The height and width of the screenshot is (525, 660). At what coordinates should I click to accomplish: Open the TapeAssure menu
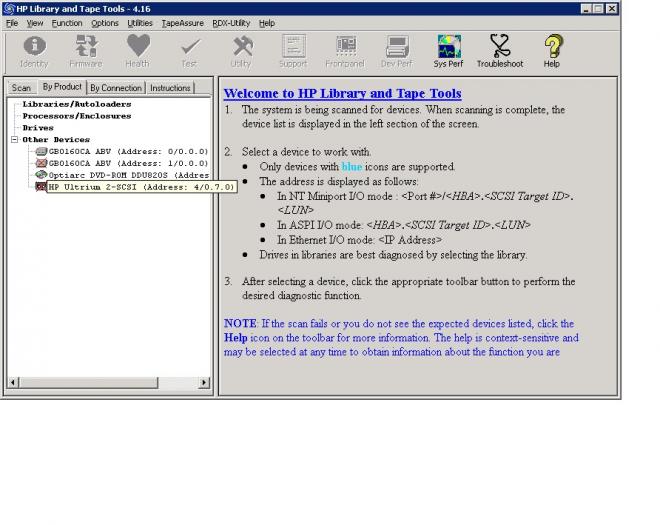[x=181, y=23]
